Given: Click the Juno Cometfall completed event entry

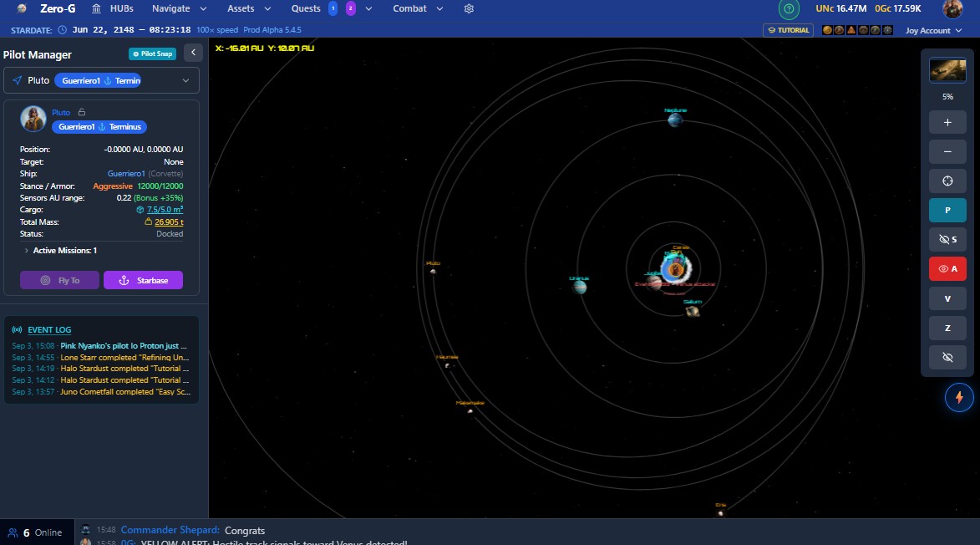Looking at the screenshot, I should (x=100, y=392).
